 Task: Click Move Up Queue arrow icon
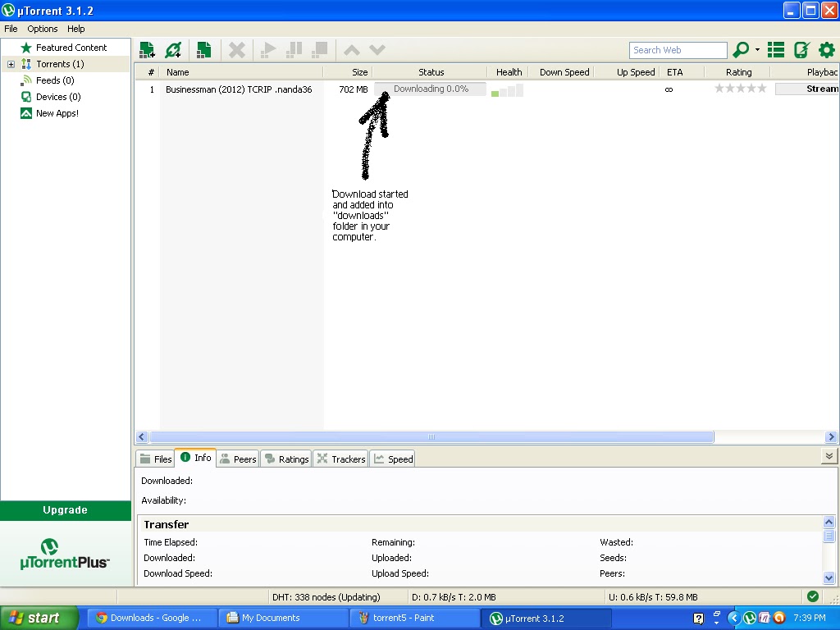(x=351, y=50)
